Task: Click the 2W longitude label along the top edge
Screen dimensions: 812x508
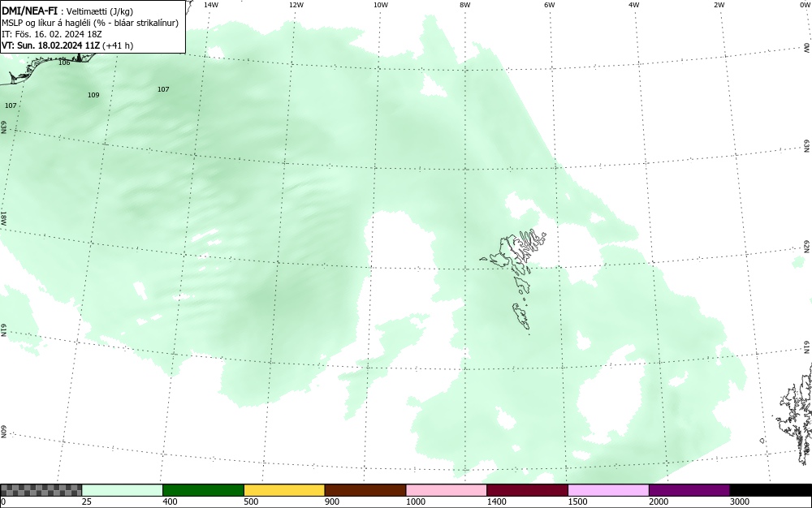Action: click(x=719, y=5)
